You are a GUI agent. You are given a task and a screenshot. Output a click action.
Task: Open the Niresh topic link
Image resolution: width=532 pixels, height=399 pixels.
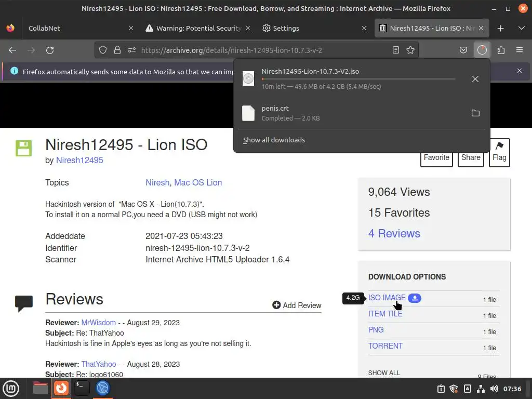157,182
